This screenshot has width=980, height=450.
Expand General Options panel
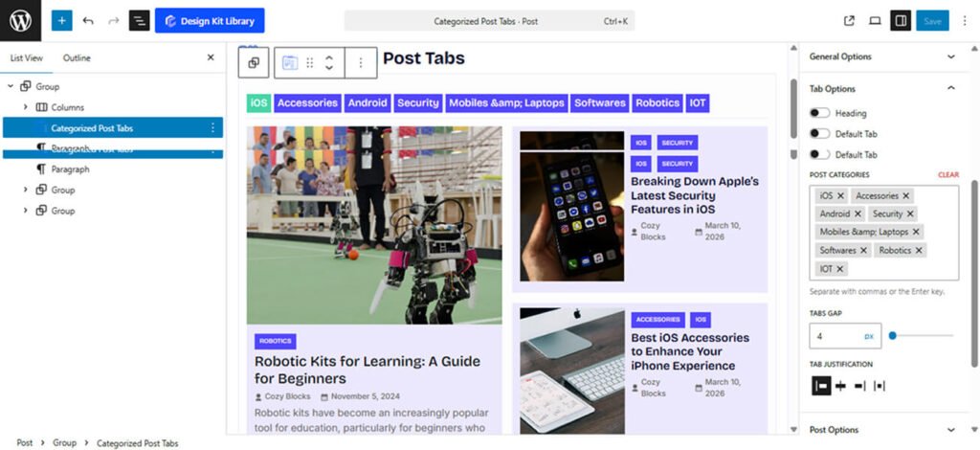tap(883, 56)
